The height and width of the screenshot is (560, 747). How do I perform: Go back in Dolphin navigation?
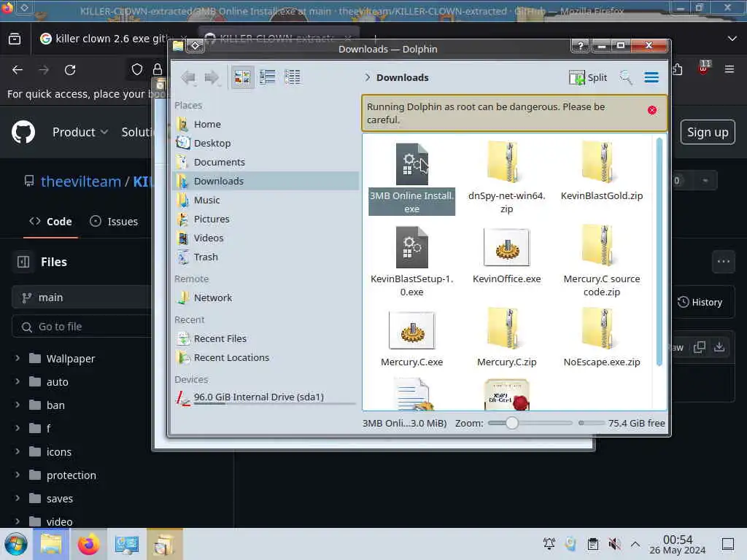(x=188, y=77)
